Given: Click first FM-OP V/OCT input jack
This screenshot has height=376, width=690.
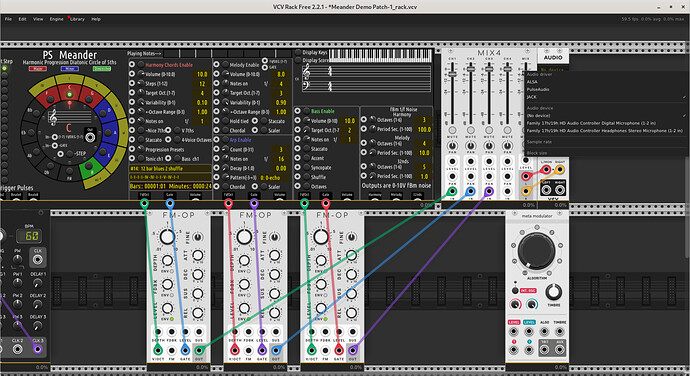Looking at the screenshot, I should tap(158, 350).
